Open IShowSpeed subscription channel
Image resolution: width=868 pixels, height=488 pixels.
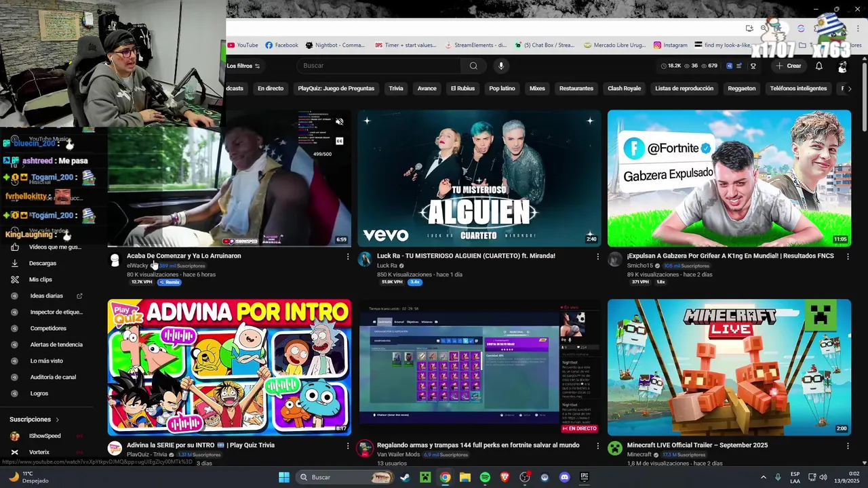coord(45,436)
